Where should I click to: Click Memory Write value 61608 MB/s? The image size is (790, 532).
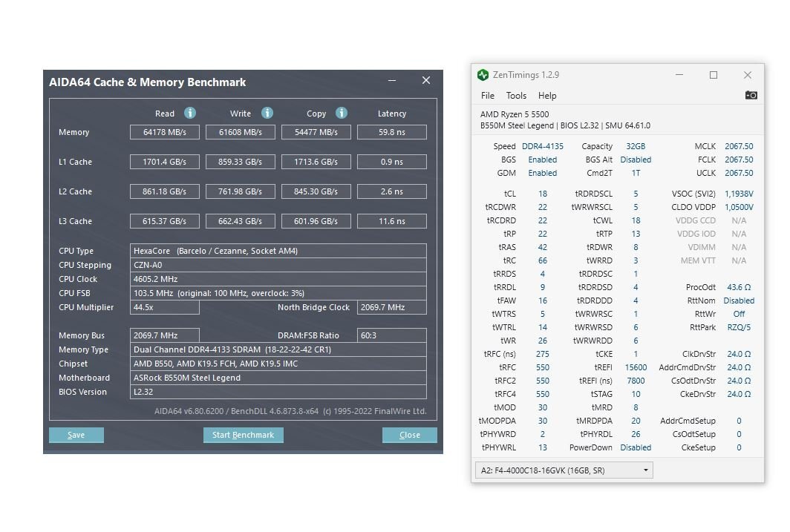click(x=241, y=132)
